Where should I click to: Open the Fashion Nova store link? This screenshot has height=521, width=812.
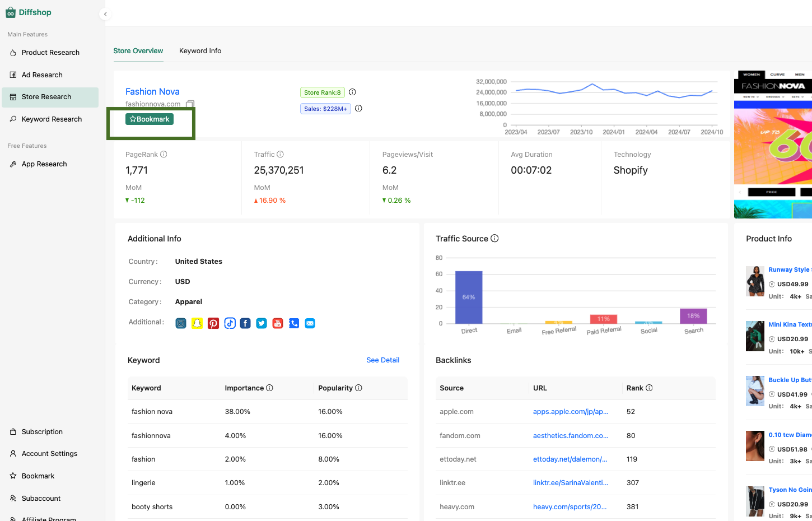[152, 91]
